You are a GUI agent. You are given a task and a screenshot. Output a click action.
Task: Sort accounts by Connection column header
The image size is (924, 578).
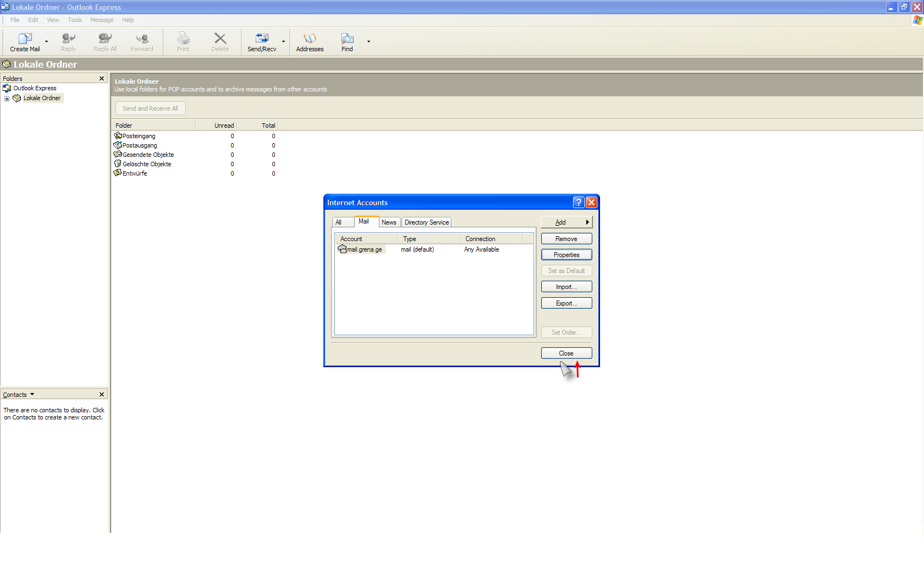coord(480,239)
